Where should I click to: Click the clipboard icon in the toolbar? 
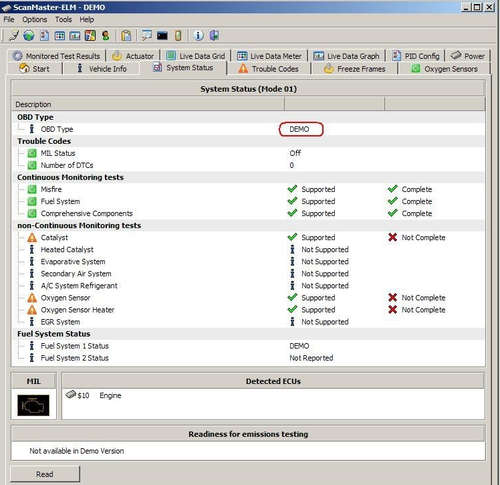(x=126, y=35)
